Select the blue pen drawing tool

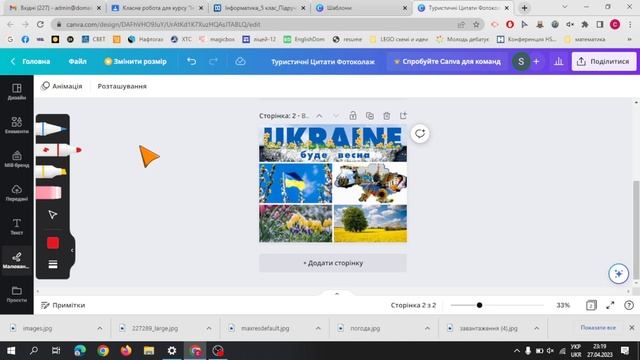tap(51, 129)
